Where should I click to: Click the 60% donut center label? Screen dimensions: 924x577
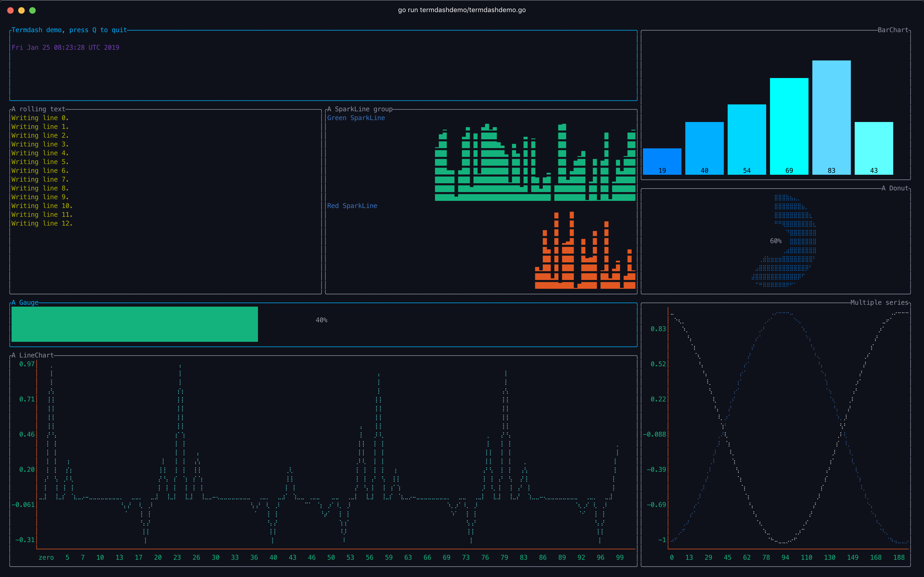point(776,241)
